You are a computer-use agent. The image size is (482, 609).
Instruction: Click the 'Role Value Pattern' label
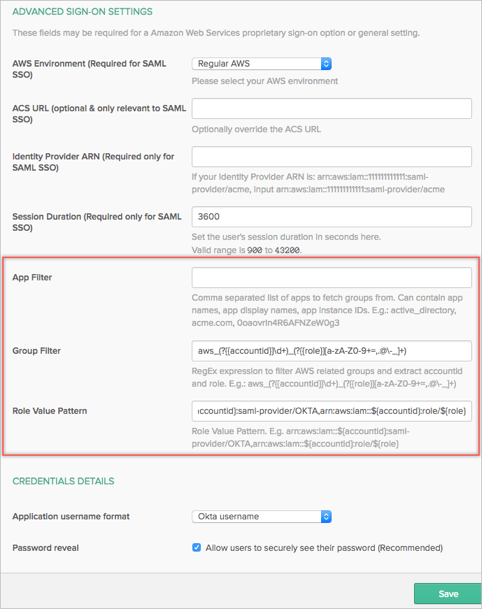click(x=50, y=411)
